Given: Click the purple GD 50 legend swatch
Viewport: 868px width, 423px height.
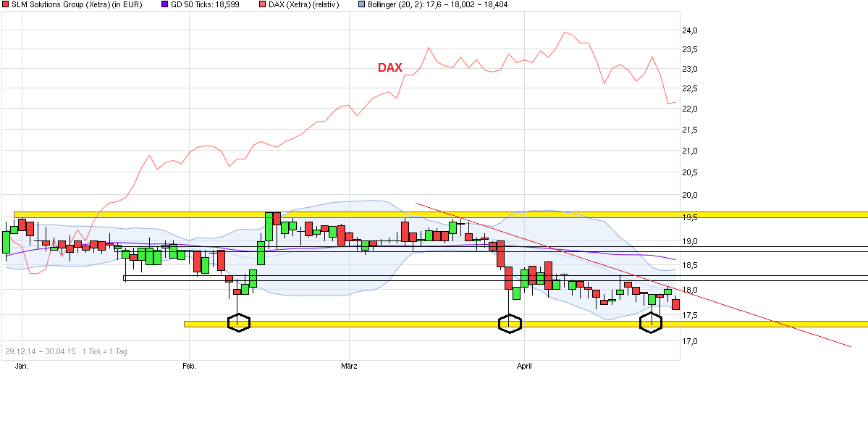Looking at the screenshot, I should pyautogui.click(x=164, y=4).
